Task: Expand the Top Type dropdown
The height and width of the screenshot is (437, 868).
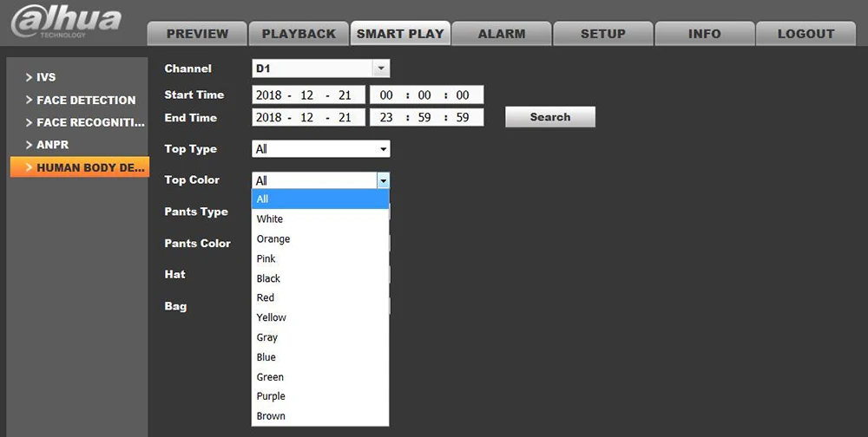Action: [320, 149]
